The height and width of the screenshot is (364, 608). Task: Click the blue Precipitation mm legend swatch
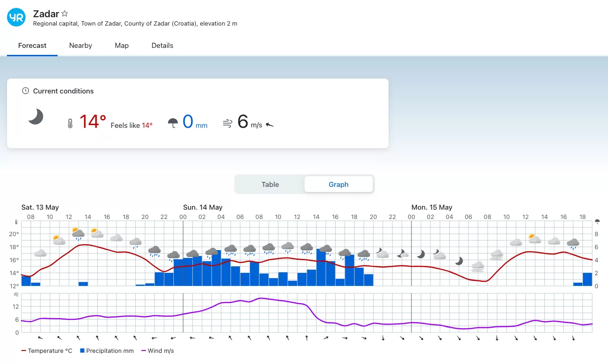tap(82, 351)
